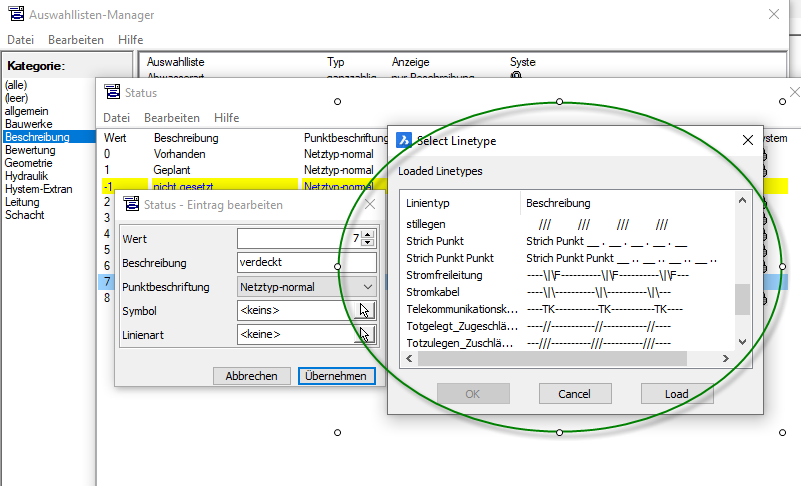This screenshot has width=801, height=486.
Task: Click Übernehmen to apply the entry
Action: point(337,376)
